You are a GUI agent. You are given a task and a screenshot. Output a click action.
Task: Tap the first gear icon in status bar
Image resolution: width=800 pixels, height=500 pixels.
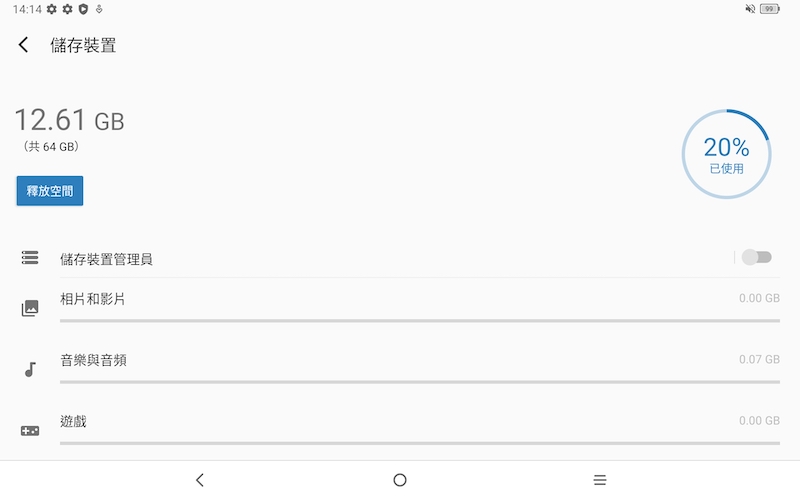point(52,9)
